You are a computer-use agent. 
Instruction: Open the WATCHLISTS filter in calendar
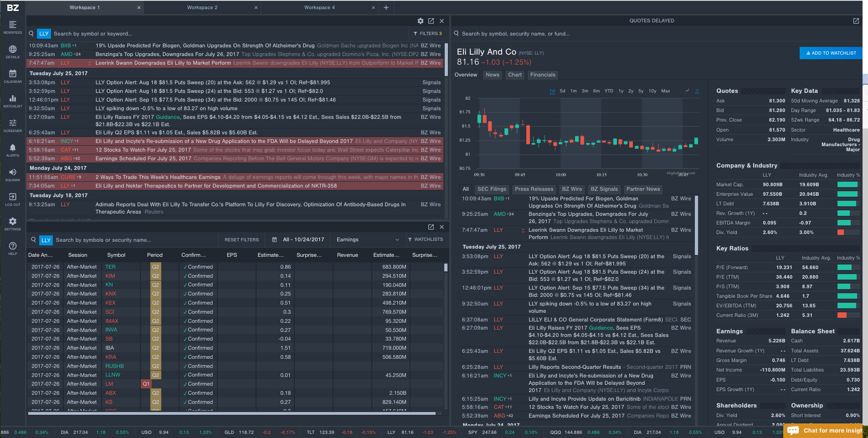point(426,239)
